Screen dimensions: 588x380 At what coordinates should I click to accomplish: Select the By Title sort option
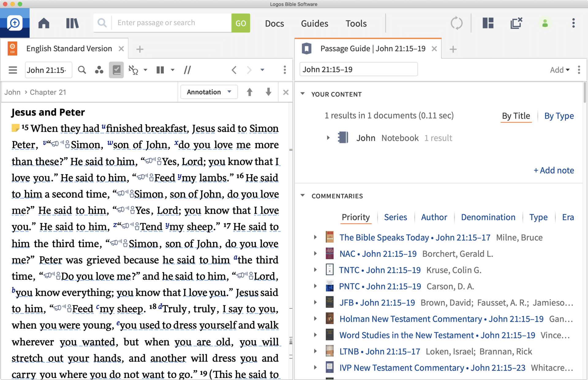point(516,116)
